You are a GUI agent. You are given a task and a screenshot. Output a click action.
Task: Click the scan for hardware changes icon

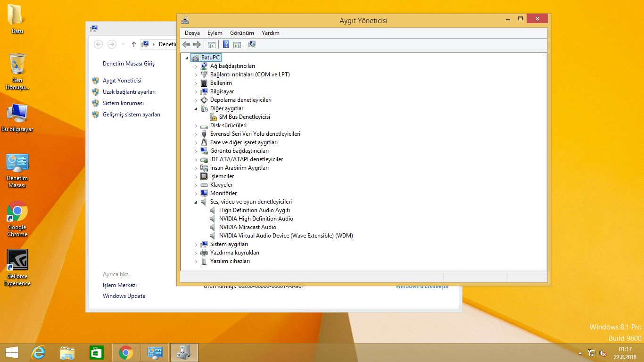pos(252,44)
